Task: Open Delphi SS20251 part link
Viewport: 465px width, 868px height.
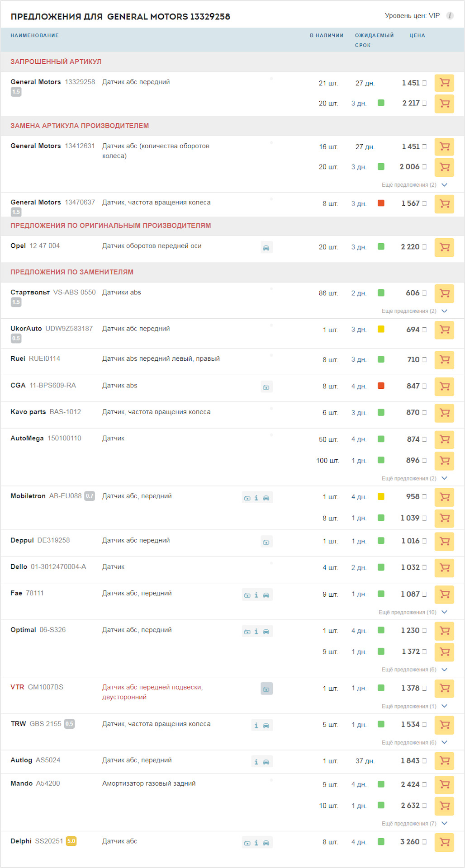Action: point(37,841)
